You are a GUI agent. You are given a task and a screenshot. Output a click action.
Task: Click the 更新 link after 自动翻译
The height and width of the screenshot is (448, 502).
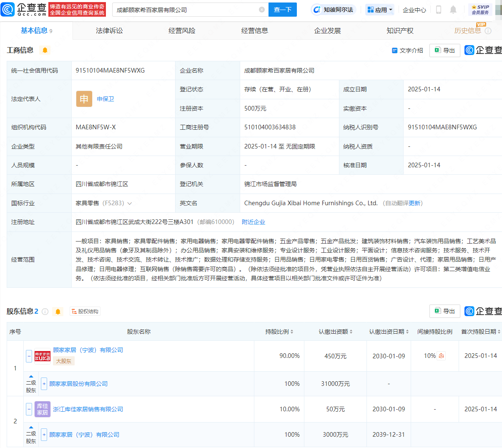(414, 203)
